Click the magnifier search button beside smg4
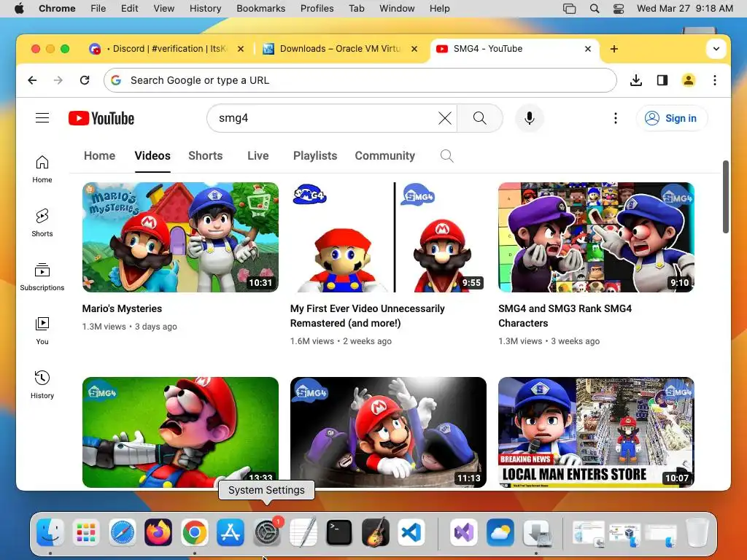Viewport: 747px width, 560px height. (x=480, y=118)
